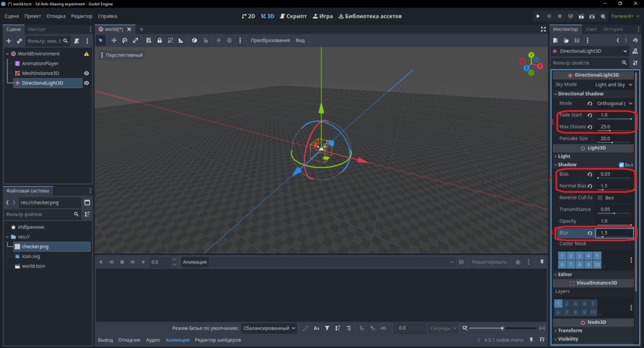Open the Отладка menu
The width and height of the screenshot is (644, 348).
tap(56, 16)
